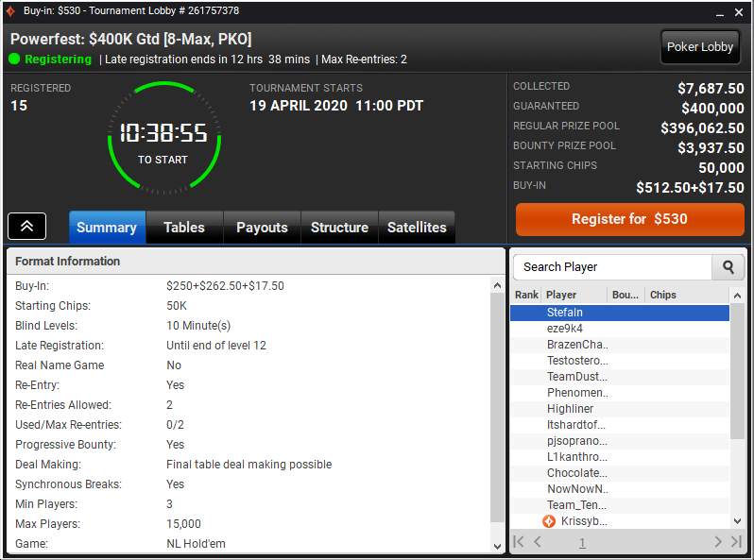Screen dimensions: 754x560
Task: Click the orange badge icon beside Krissyb
Action: 549,521
